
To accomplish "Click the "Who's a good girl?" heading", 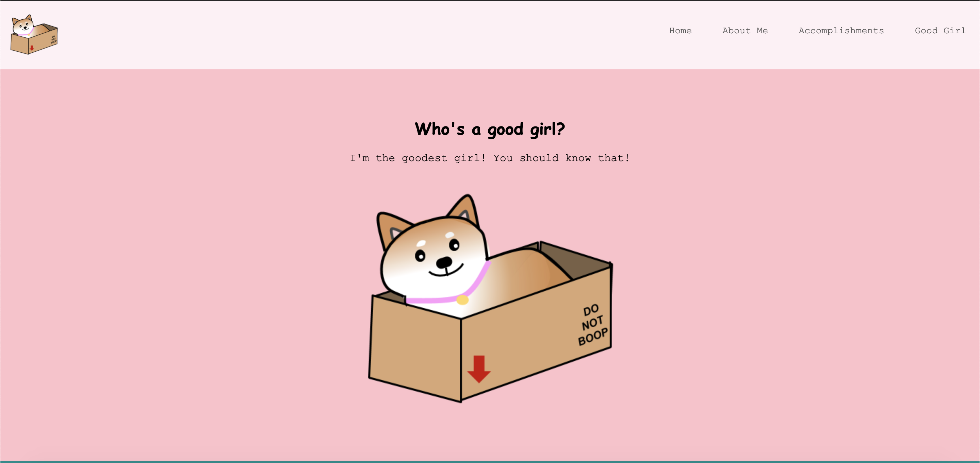I will click(x=490, y=129).
